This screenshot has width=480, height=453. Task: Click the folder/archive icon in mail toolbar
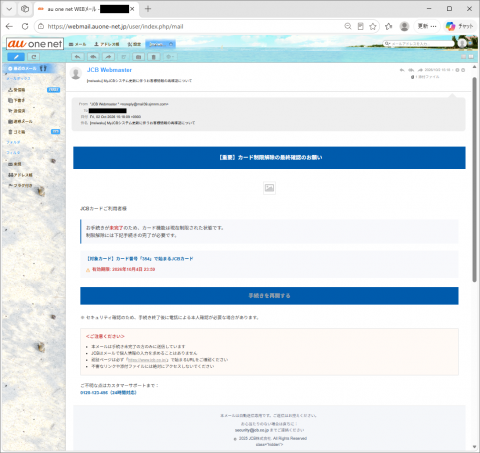[x=138, y=57]
